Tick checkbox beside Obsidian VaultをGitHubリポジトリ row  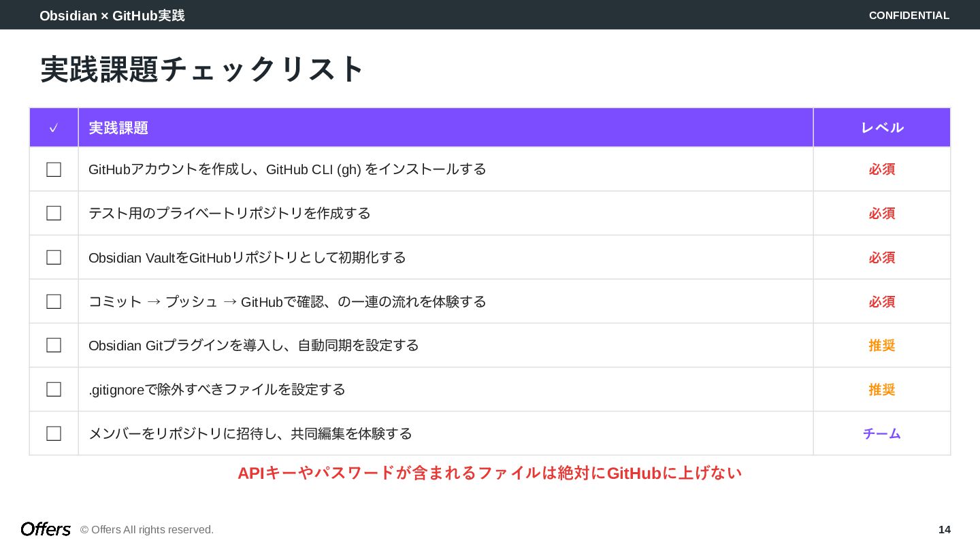pyautogui.click(x=54, y=258)
